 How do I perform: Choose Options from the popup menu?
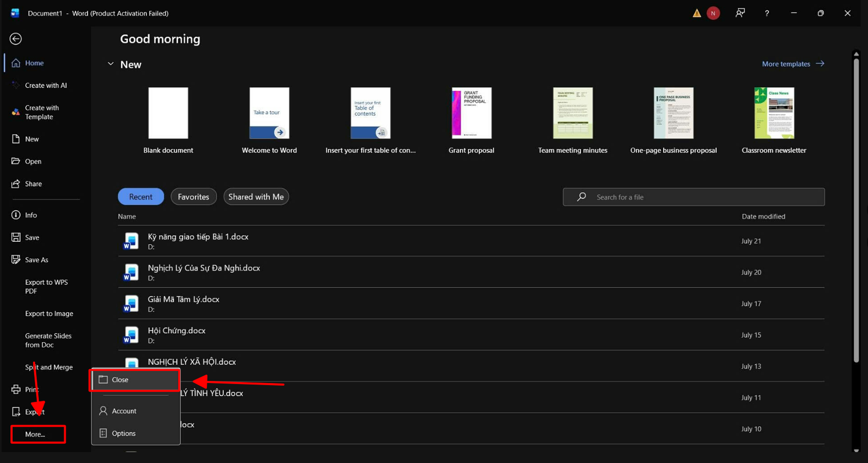[x=135, y=433]
